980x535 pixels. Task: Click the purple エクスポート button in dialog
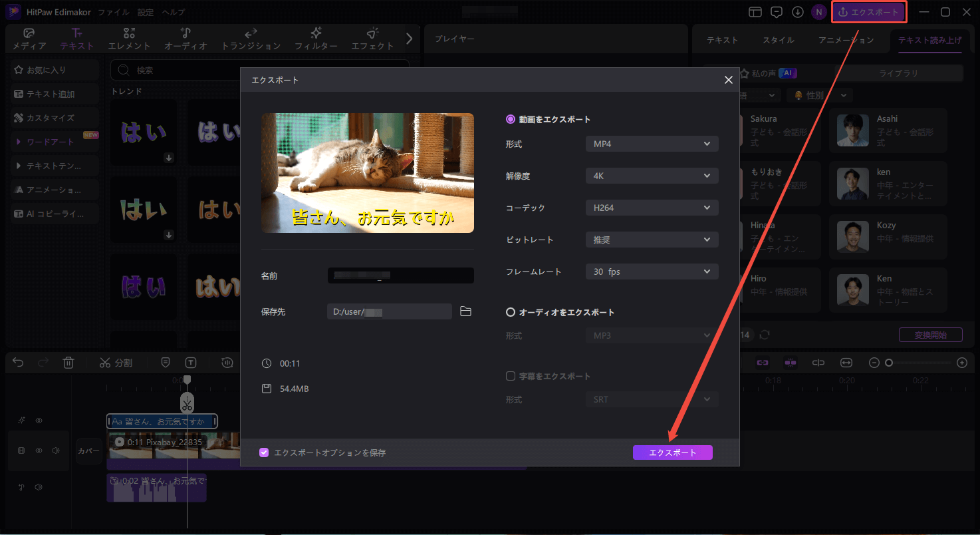click(672, 452)
